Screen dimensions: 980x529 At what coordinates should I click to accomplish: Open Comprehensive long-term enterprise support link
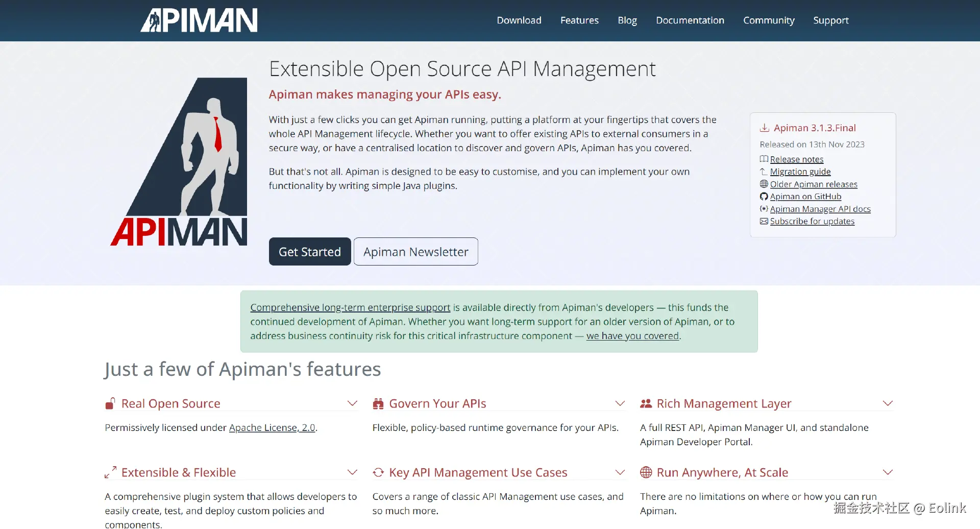350,307
